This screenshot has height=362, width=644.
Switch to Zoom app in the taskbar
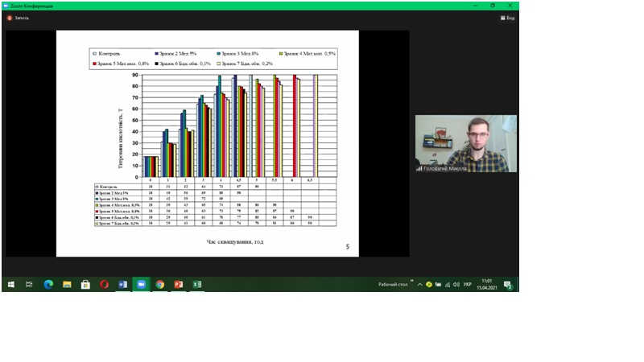click(142, 285)
